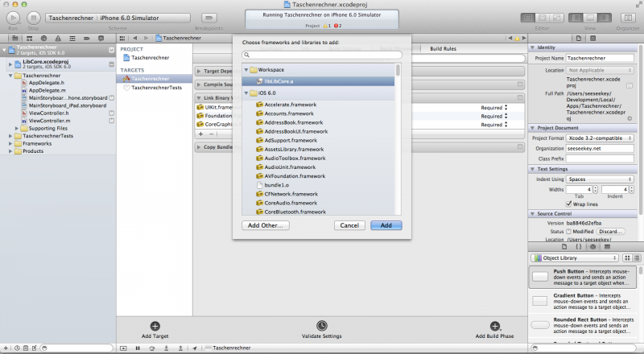Open the Organizer window icon

click(x=625, y=17)
